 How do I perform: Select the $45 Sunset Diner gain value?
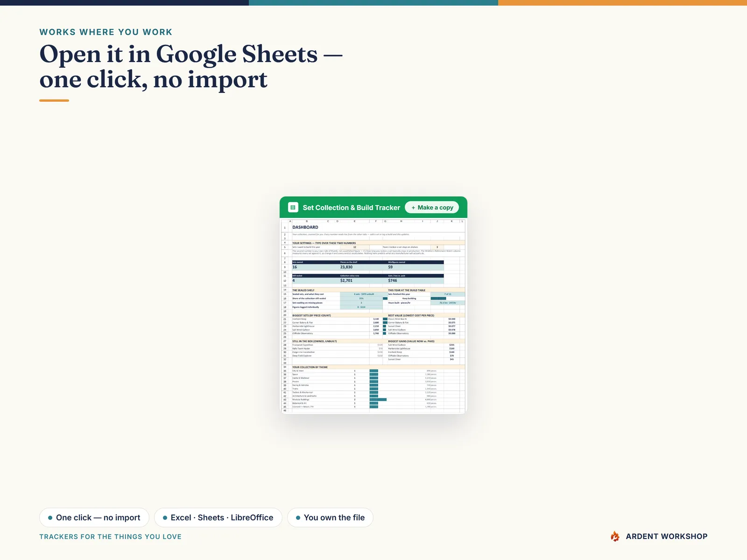point(451,359)
